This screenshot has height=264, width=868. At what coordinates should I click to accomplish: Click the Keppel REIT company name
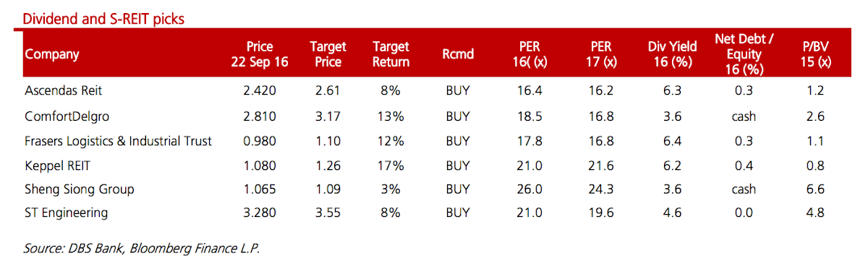click(x=56, y=165)
